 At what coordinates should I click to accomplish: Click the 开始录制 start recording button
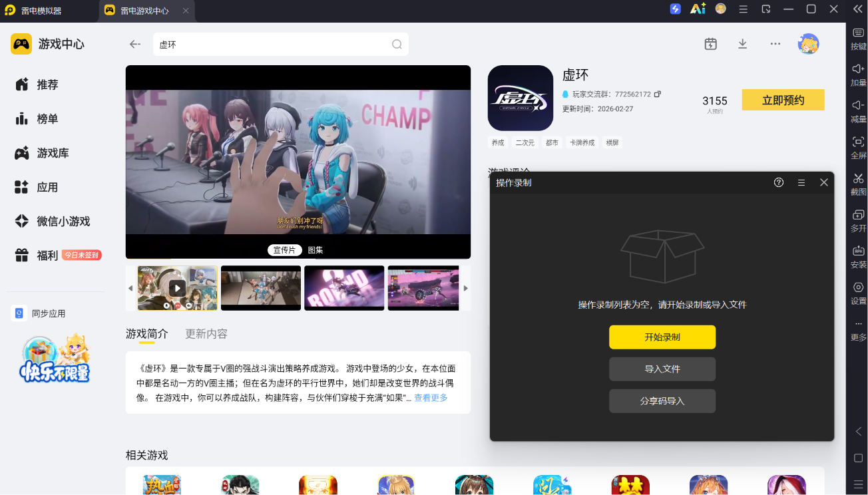(662, 337)
